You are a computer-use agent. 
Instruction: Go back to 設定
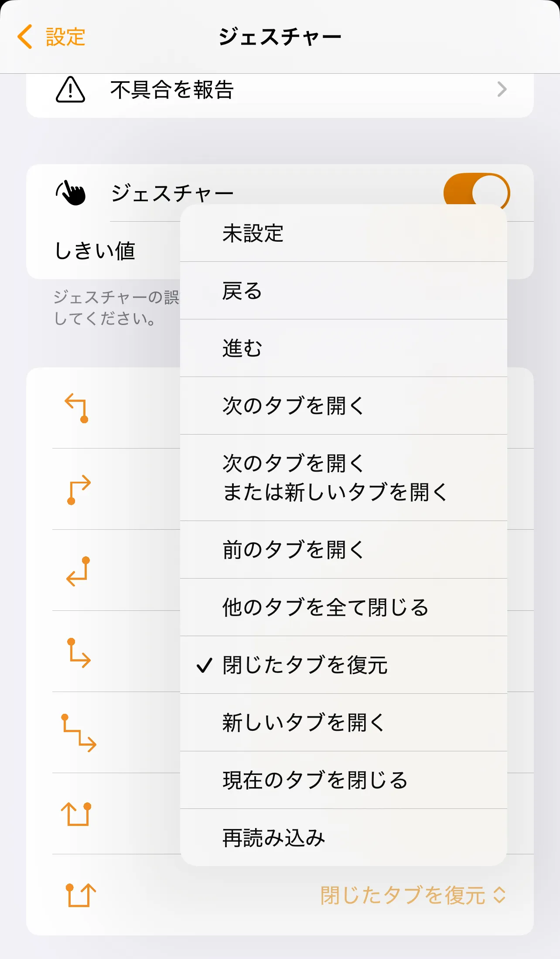pyautogui.click(x=65, y=37)
